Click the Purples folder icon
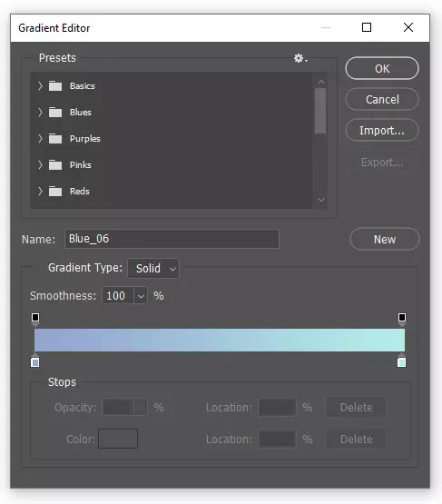442x504 pixels. coord(55,139)
